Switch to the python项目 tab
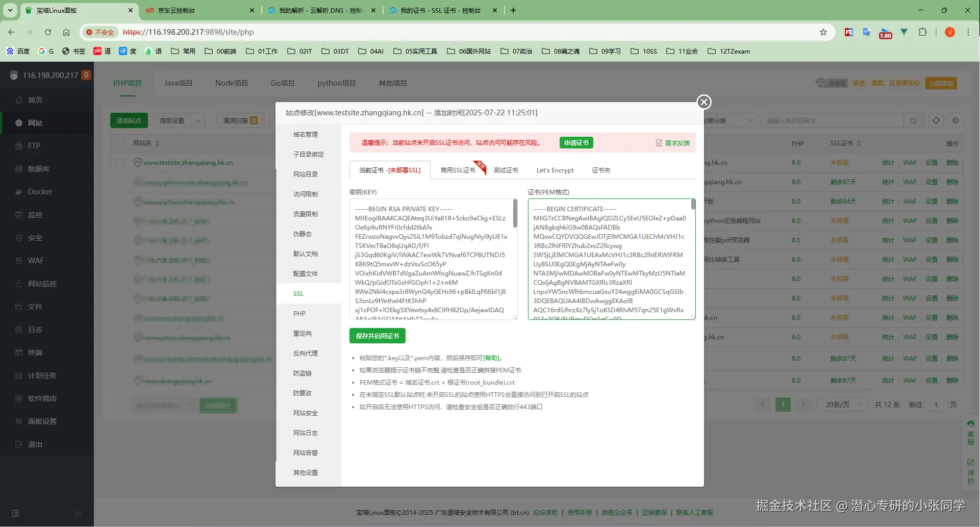The image size is (980, 527). 337,83
